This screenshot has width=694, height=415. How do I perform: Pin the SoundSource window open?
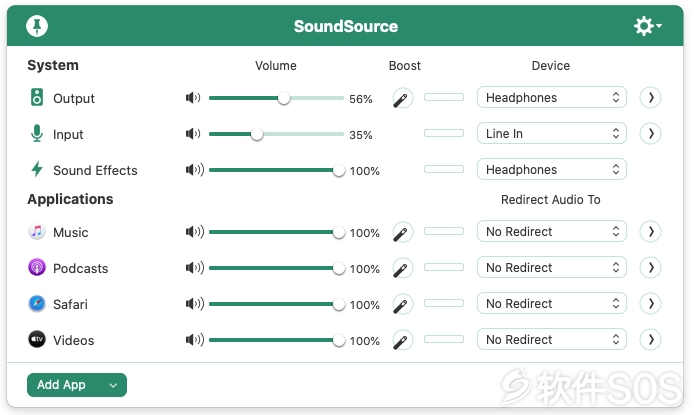tap(37, 26)
